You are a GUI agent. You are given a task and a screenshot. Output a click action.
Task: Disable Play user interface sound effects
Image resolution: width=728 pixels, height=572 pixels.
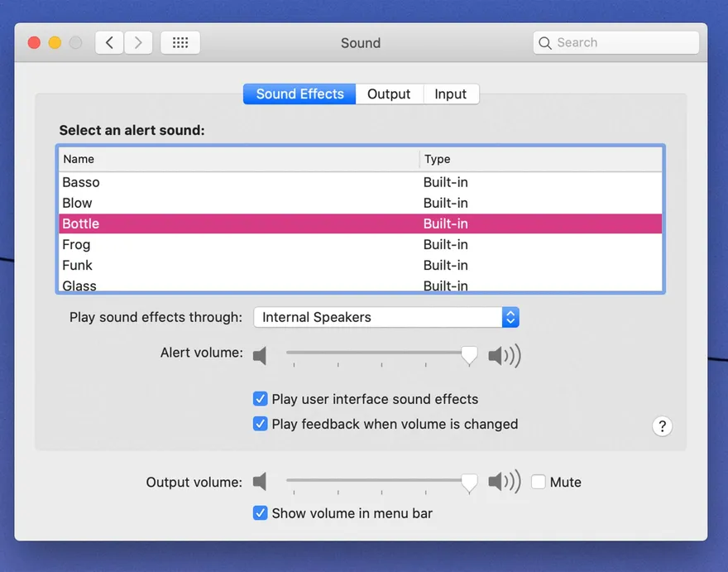coord(261,399)
